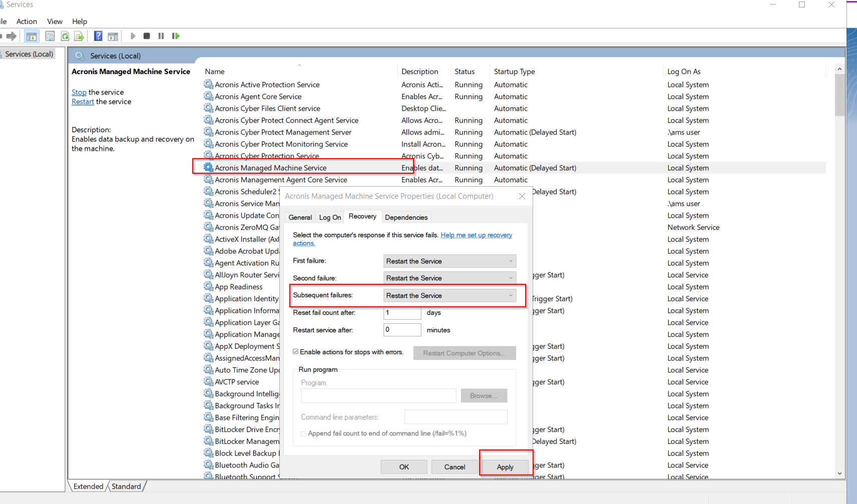Click the Apply button
The height and width of the screenshot is (504, 857).
coord(506,466)
